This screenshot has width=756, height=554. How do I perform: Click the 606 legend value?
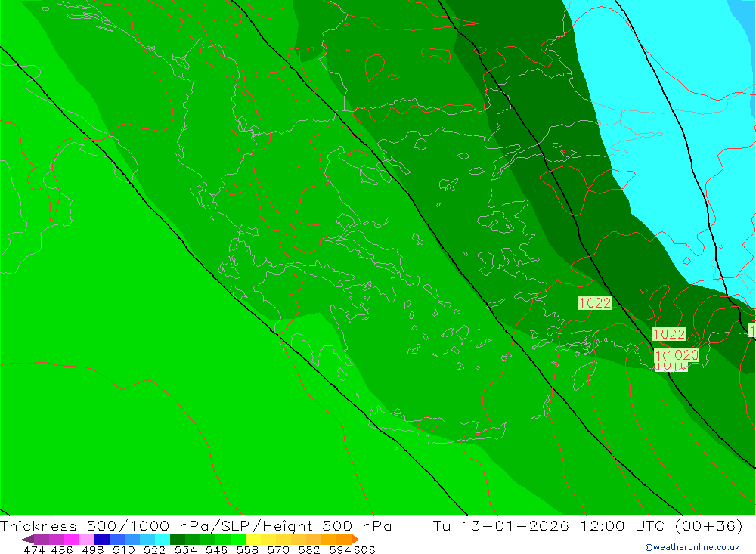[364, 549]
